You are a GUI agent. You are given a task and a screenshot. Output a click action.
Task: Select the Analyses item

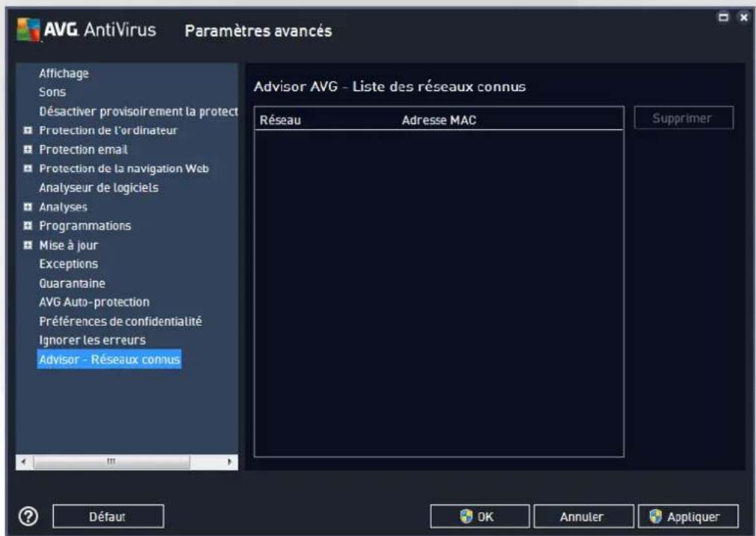tap(63, 207)
